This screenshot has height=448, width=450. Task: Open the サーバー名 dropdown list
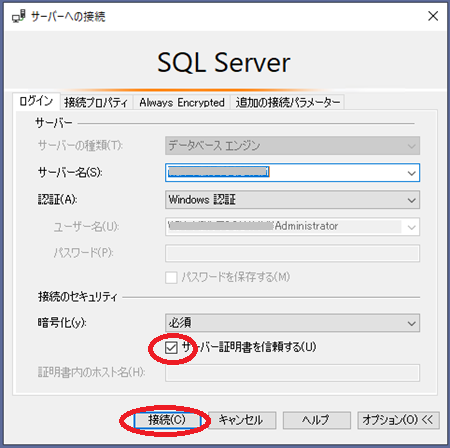click(412, 173)
